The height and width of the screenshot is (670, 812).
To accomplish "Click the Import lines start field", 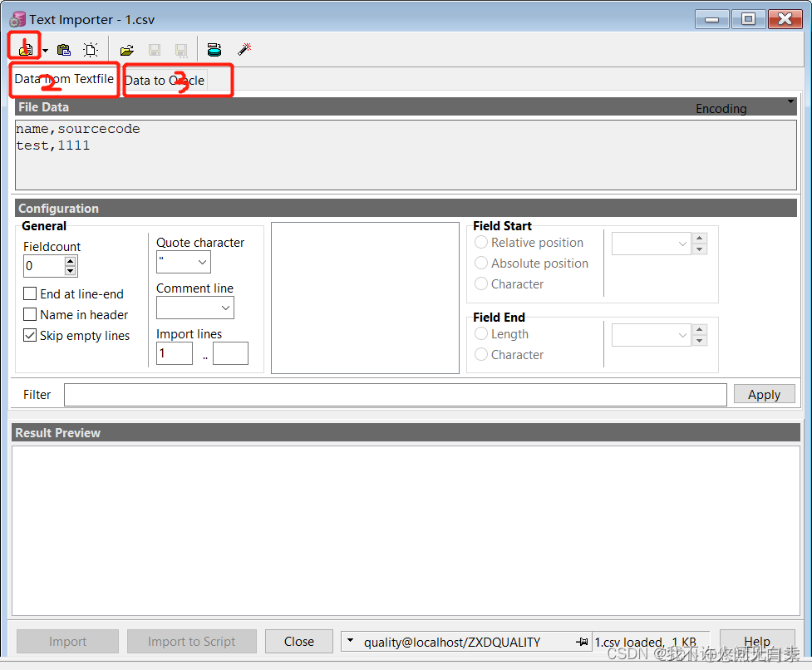I will pos(175,353).
